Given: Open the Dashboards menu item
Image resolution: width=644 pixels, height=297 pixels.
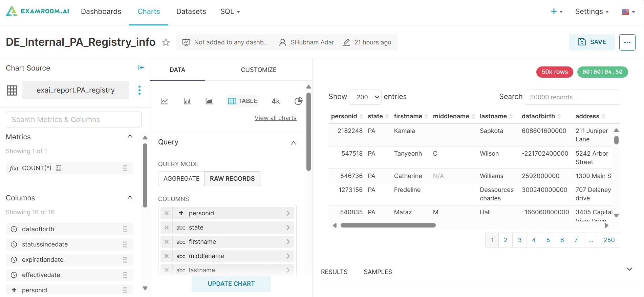Looking at the screenshot, I should tap(101, 12).
